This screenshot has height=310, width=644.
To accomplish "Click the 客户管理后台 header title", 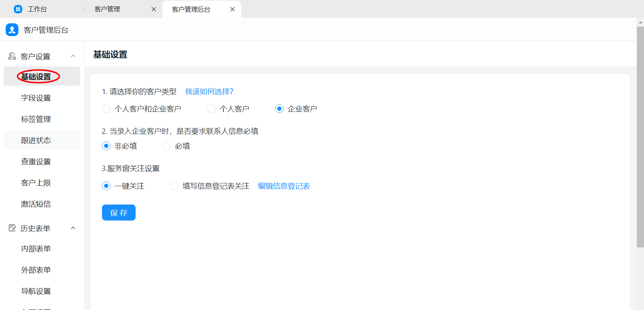I will (46, 30).
